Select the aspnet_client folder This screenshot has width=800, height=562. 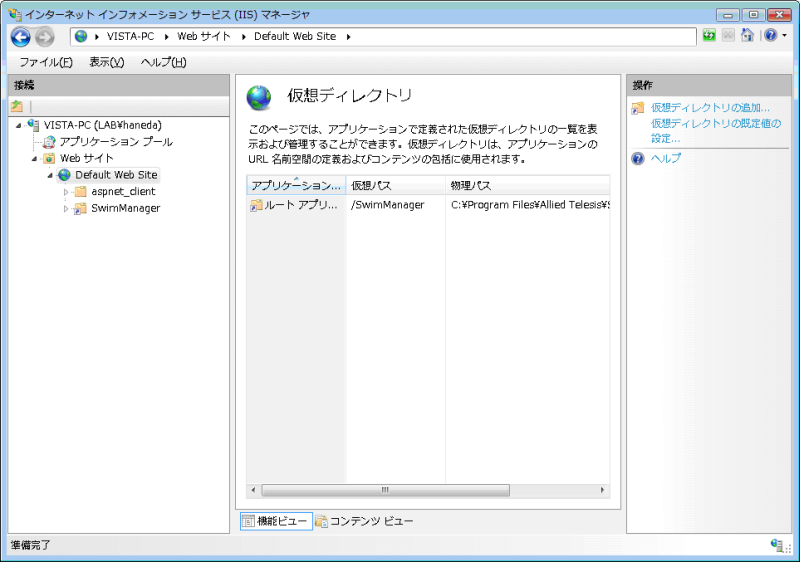tap(123, 192)
